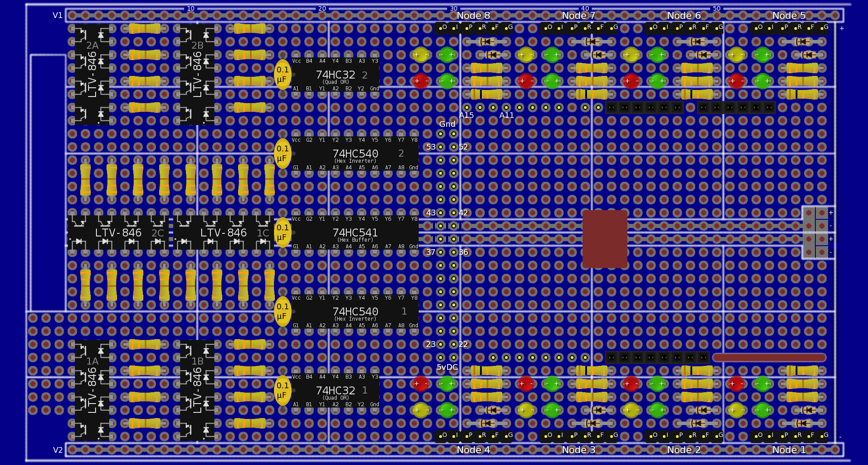Select the 0.1µF capacitor beside 74HC541
Image resolution: width=868 pixels, height=465 pixels.
(x=283, y=232)
